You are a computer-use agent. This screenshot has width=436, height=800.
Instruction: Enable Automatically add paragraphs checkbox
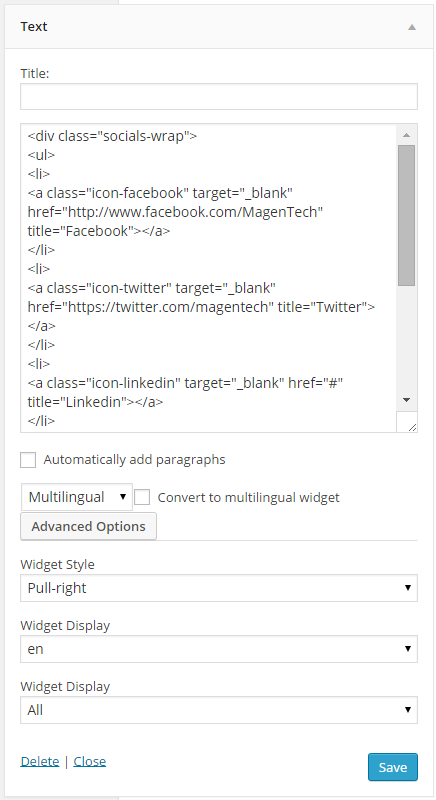point(28,460)
